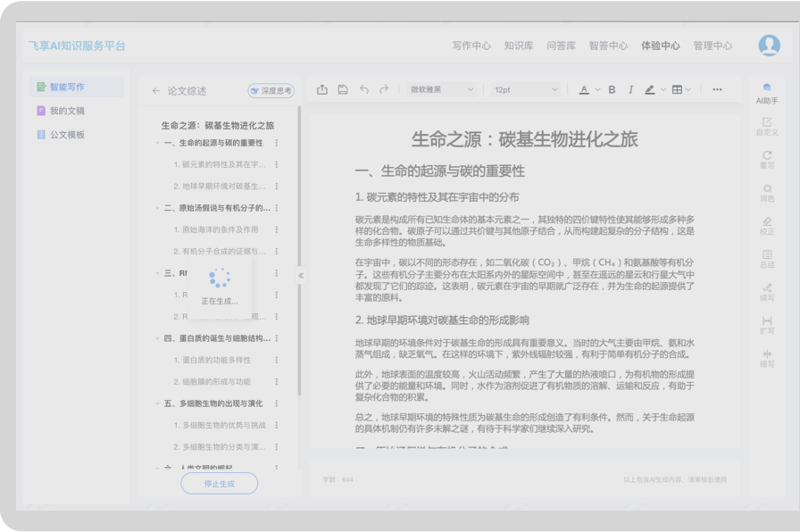The width and height of the screenshot is (800, 532).
Task: Click the insert table icon
Action: point(677,90)
